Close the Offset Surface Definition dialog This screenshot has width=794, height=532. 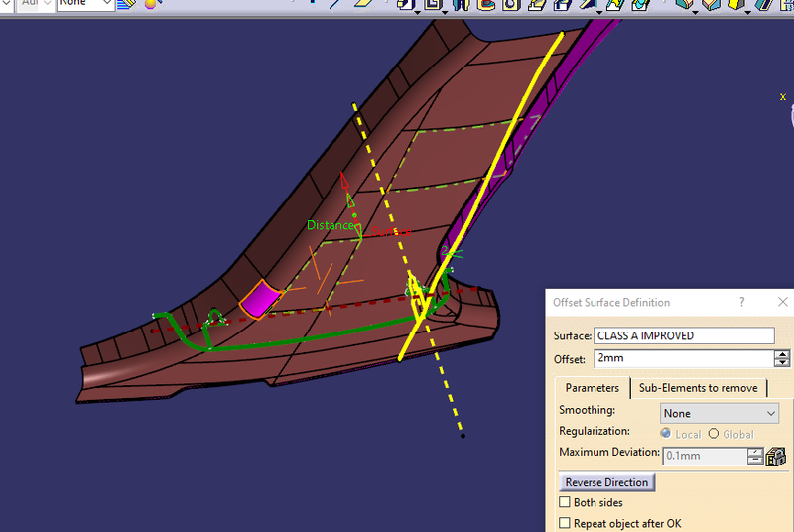pyautogui.click(x=782, y=302)
